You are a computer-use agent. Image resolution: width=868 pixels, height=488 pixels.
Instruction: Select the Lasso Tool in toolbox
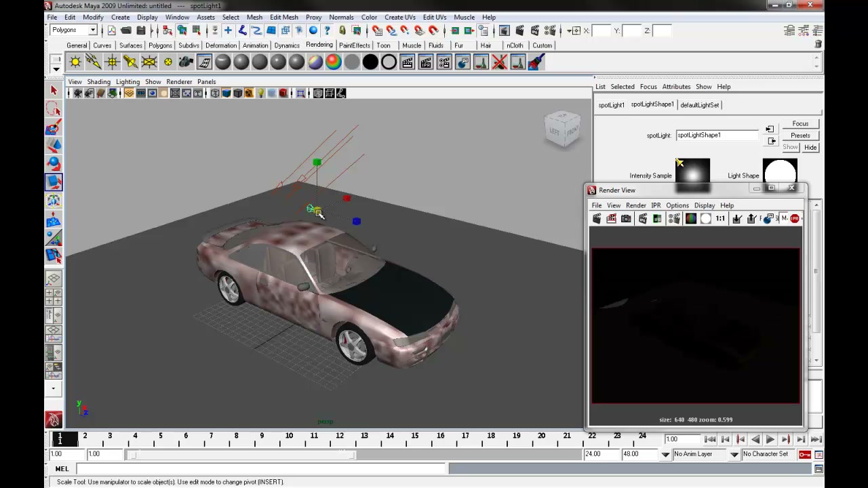click(x=54, y=108)
